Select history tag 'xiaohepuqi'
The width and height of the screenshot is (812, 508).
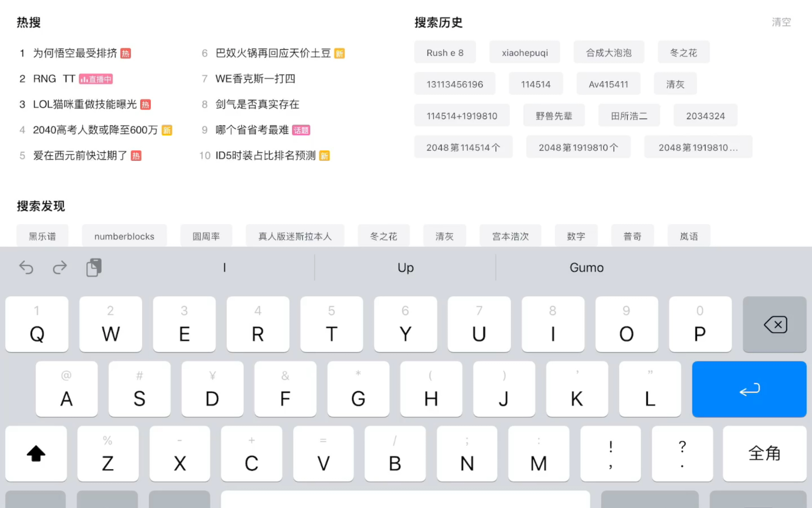point(525,53)
